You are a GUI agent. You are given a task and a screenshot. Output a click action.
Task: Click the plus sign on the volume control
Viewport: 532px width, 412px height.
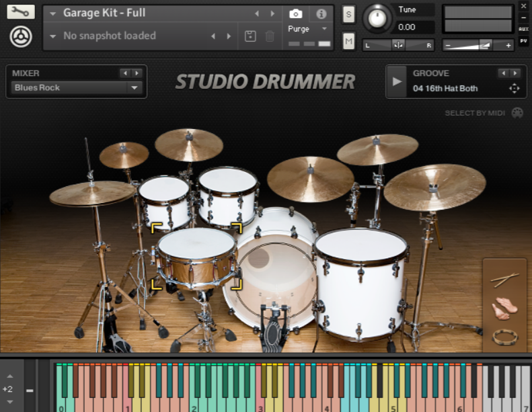point(508,46)
